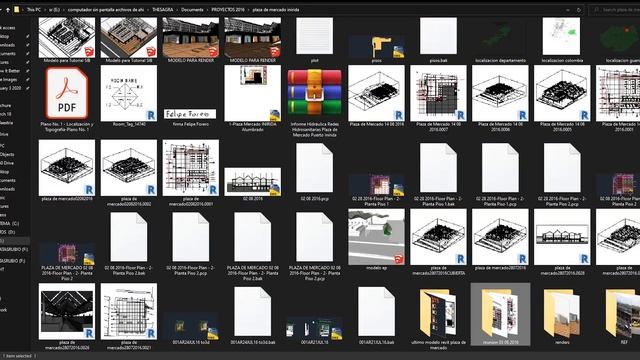The width and height of the screenshot is (640, 360).
Task: Navigate to PROYECTOS 2016 in the breadcrumb
Action: [x=228, y=9]
